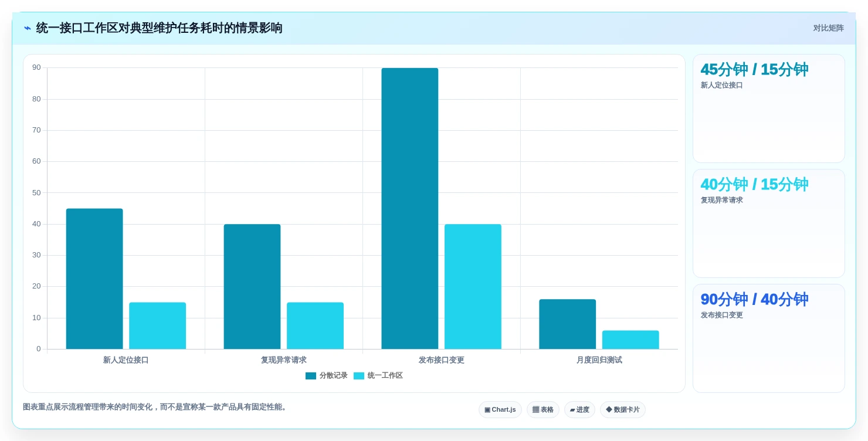Click the 新人定位接口 x-axis label
Image resolution: width=868 pixels, height=441 pixels.
click(126, 360)
